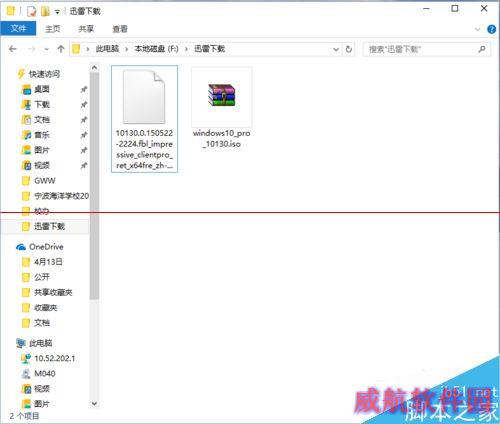The height and width of the screenshot is (424, 500).
Task: Refresh the current folder view
Action: pos(349,49)
